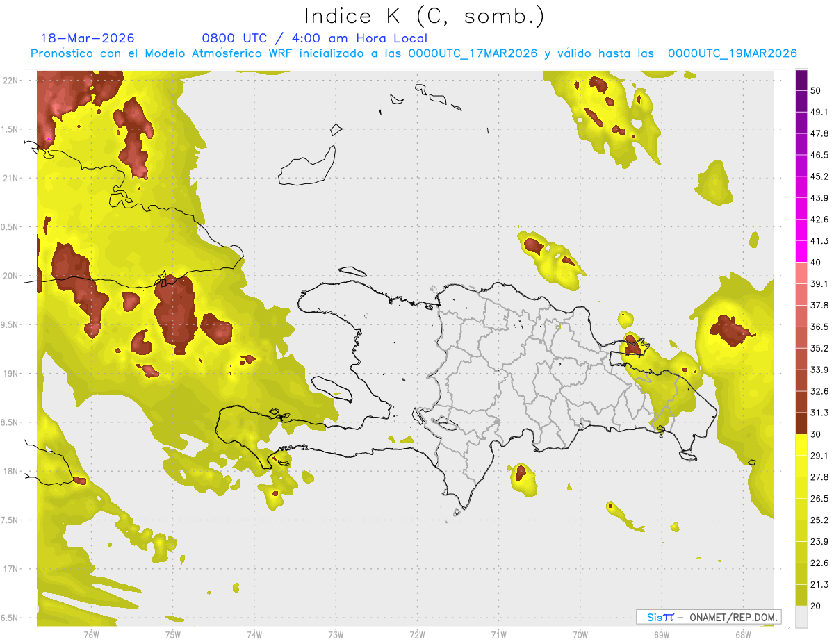
Task: Click the '49.1' colorbar label
Action: tap(819, 112)
